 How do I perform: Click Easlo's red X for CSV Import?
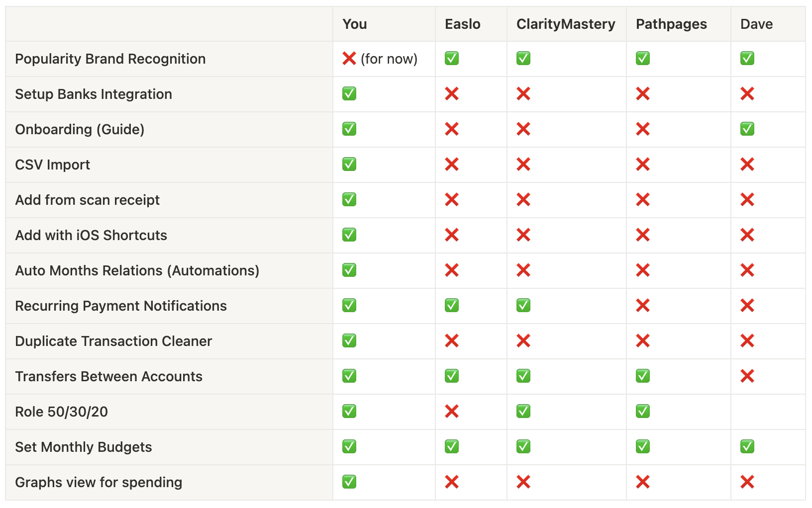[452, 165]
